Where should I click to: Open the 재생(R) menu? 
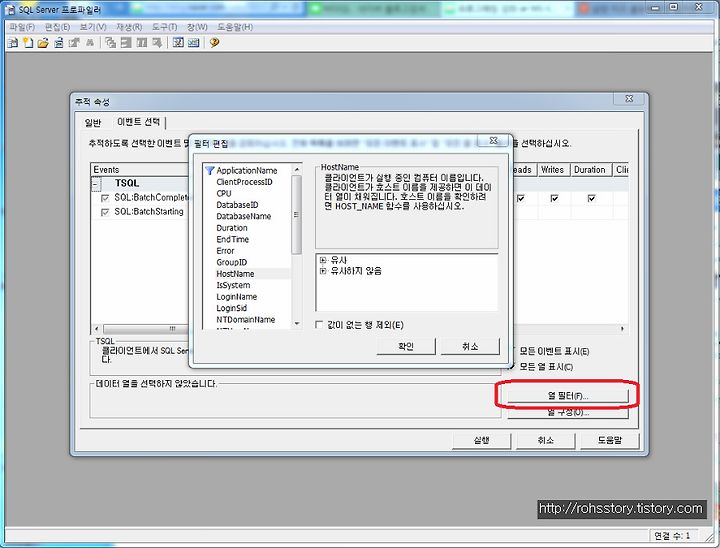[129, 27]
